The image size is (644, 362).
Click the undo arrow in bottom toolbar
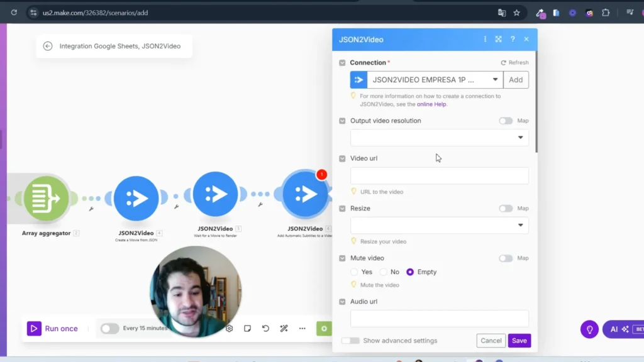[266, 328]
